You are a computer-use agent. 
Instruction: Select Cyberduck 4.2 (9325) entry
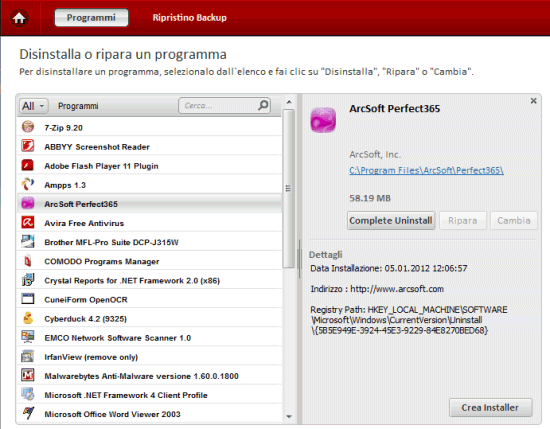pos(86,319)
